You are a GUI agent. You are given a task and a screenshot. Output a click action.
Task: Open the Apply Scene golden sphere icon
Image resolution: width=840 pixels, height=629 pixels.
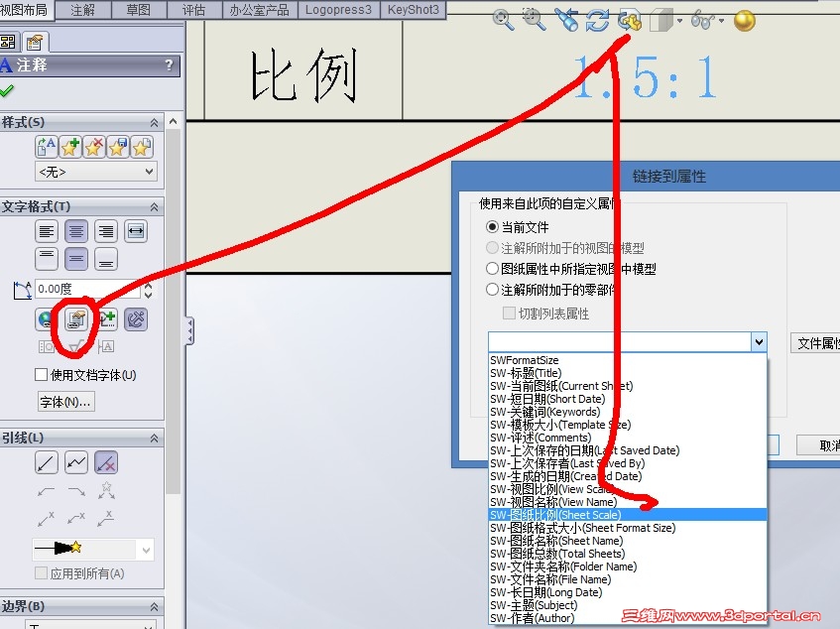coord(744,22)
